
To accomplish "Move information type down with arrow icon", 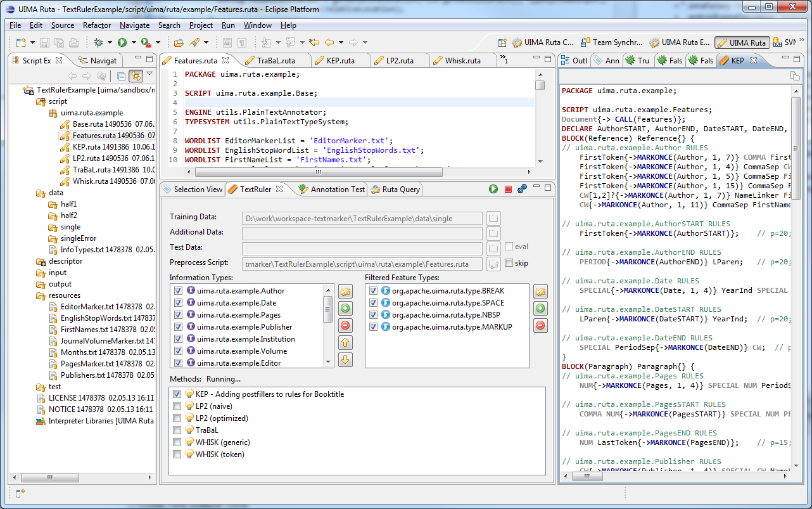I will point(345,360).
